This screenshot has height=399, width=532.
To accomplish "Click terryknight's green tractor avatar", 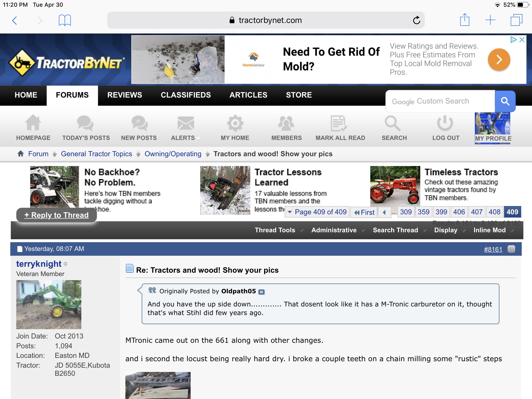I will pyautogui.click(x=49, y=305).
